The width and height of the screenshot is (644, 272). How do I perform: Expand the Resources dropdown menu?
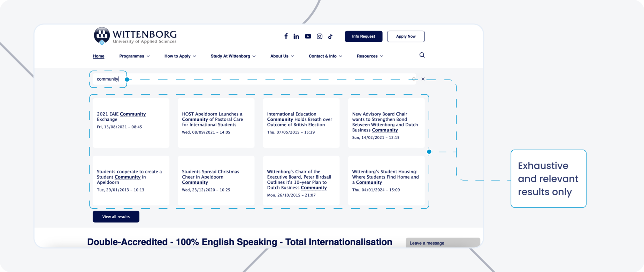click(370, 56)
